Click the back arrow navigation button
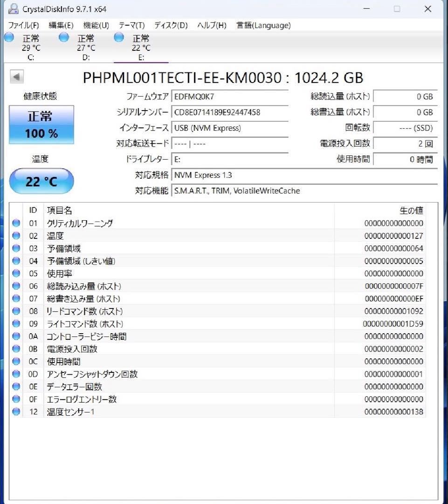This screenshot has width=448, height=504. pos(18,76)
